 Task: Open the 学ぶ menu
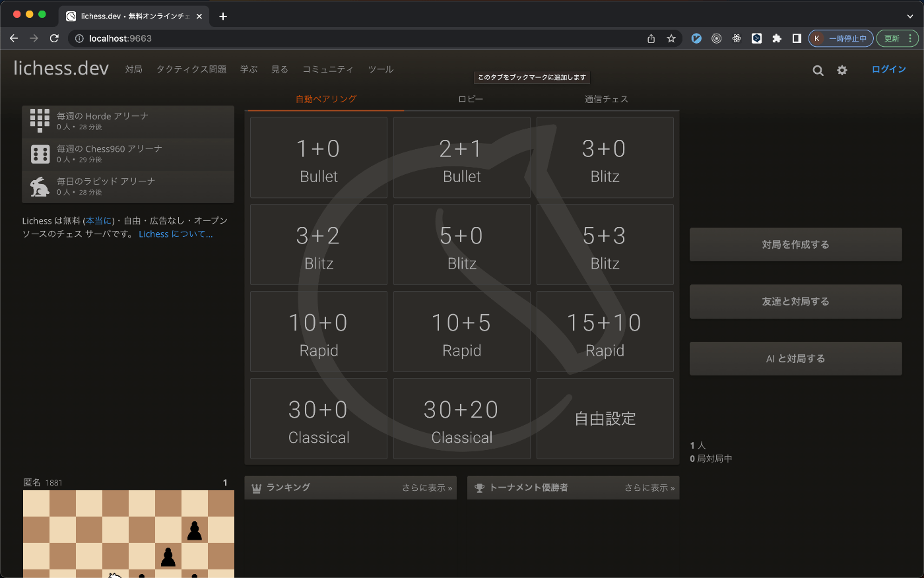coord(249,69)
